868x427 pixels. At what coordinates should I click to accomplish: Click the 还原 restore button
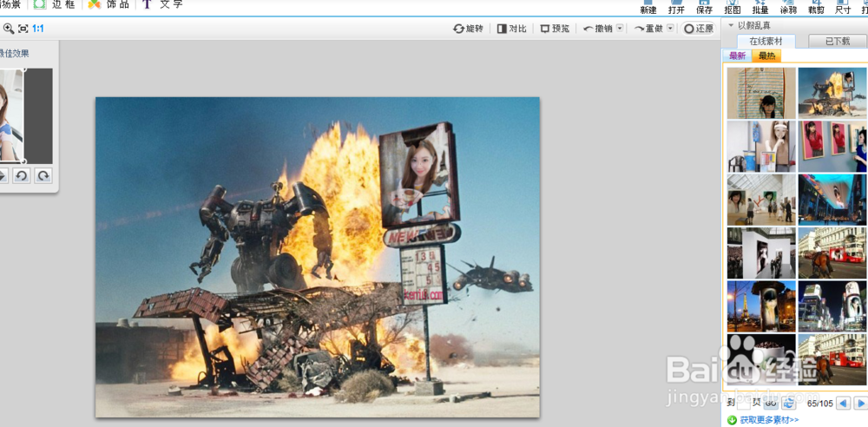(699, 29)
